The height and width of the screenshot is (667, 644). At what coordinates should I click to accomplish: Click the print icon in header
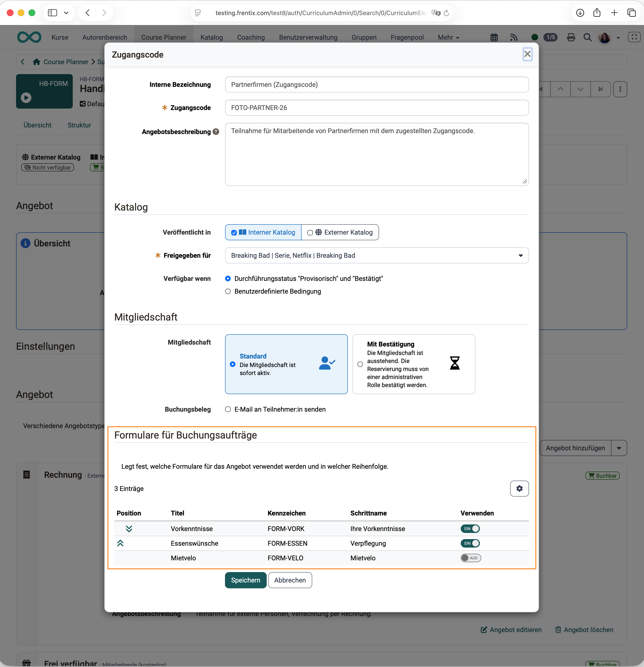coord(571,38)
